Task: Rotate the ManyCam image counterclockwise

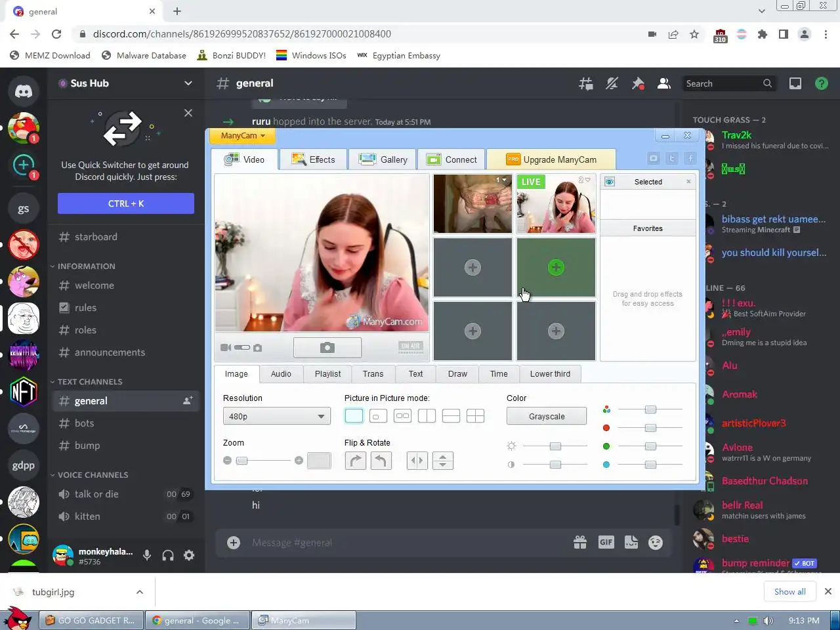Action: coord(381,461)
